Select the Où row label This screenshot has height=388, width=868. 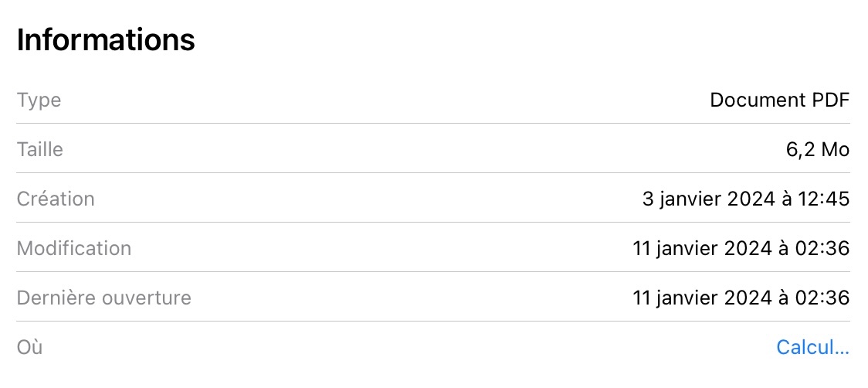coord(29,348)
